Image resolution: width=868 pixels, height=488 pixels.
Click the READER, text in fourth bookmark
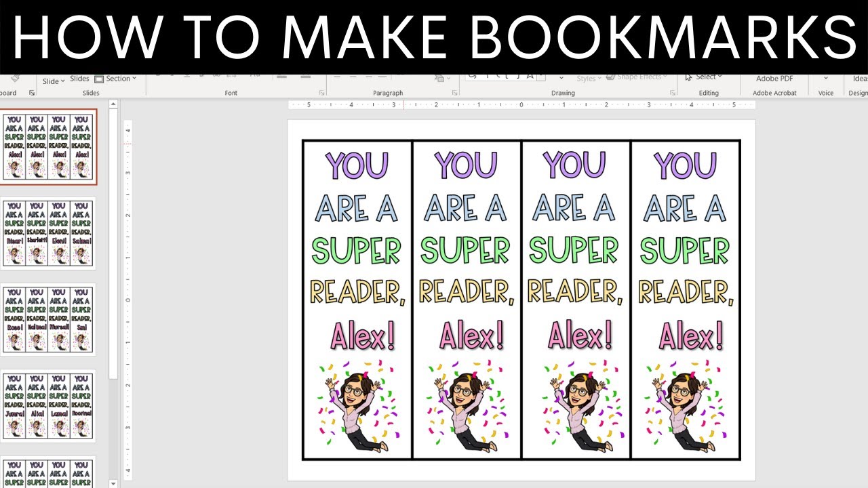coord(686,292)
